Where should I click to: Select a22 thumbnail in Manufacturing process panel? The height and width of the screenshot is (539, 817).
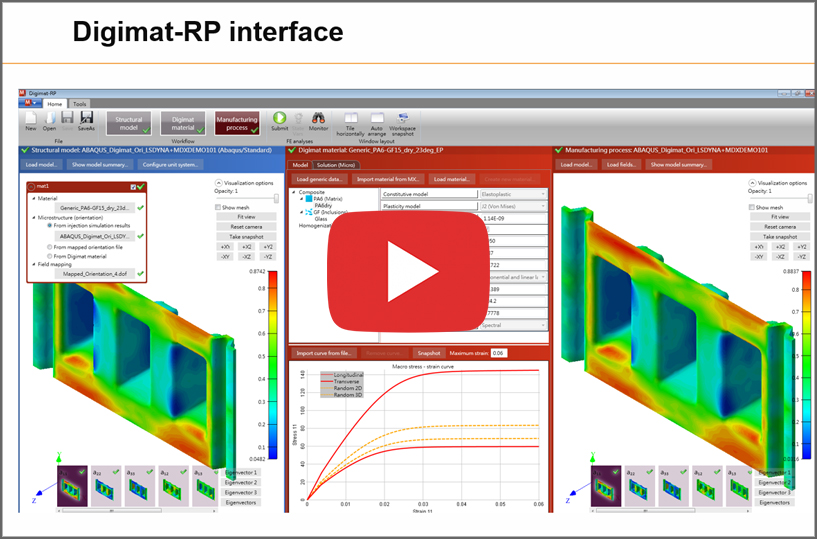point(640,486)
